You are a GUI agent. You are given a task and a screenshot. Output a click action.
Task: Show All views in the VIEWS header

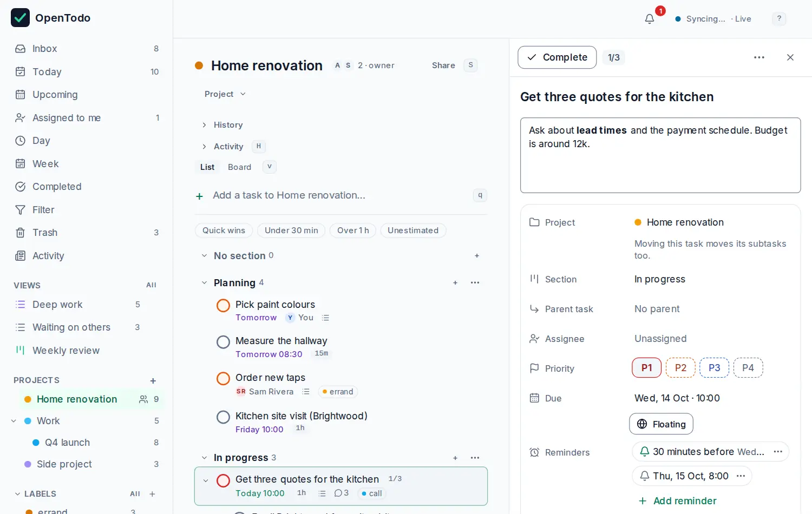pyautogui.click(x=151, y=285)
